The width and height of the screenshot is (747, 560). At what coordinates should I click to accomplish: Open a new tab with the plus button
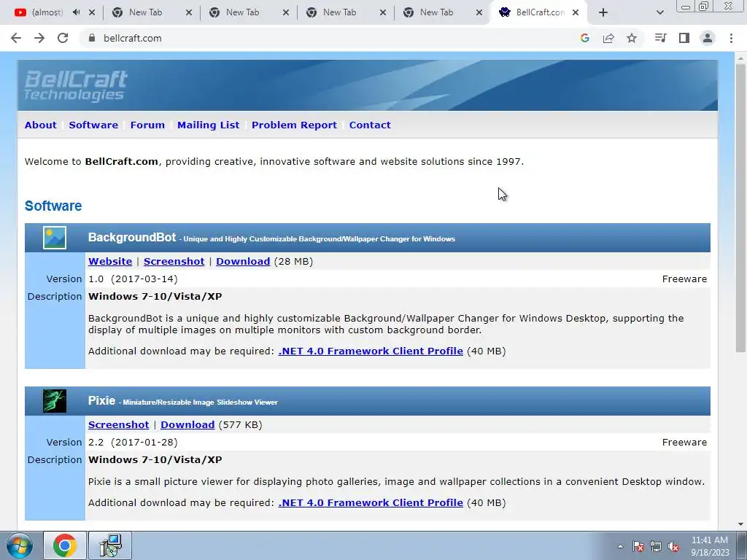click(603, 12)
